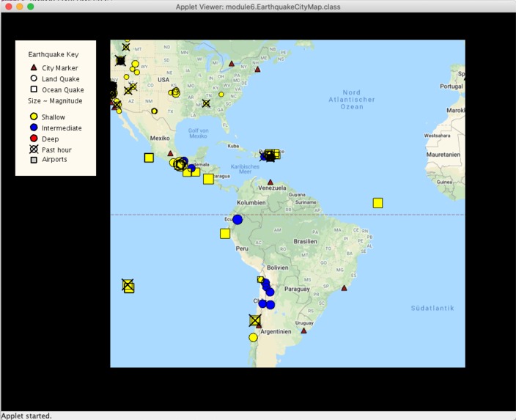Click the 'Südatlantik' ocean label
516x420 pixels.
tap(432, 308)
